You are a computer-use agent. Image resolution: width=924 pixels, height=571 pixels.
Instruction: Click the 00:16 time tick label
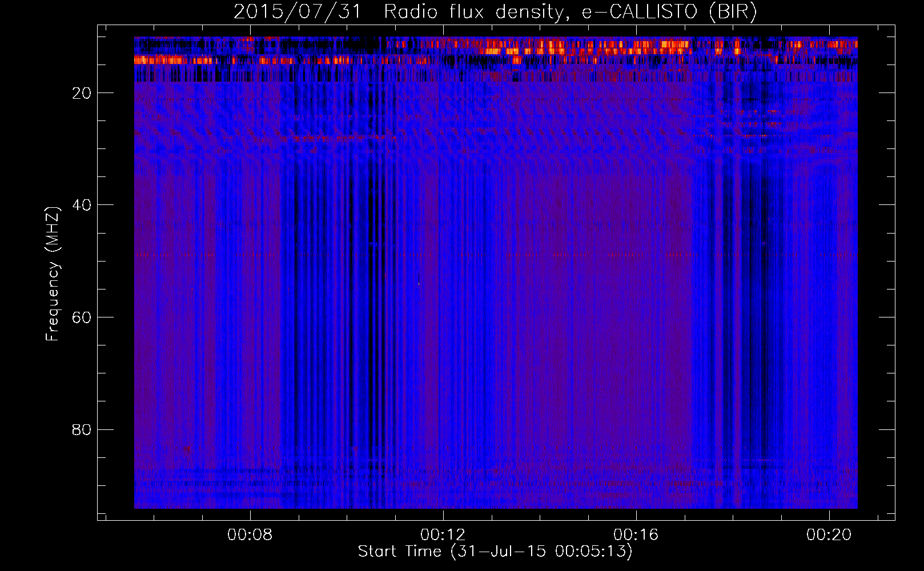click(636, 535)
